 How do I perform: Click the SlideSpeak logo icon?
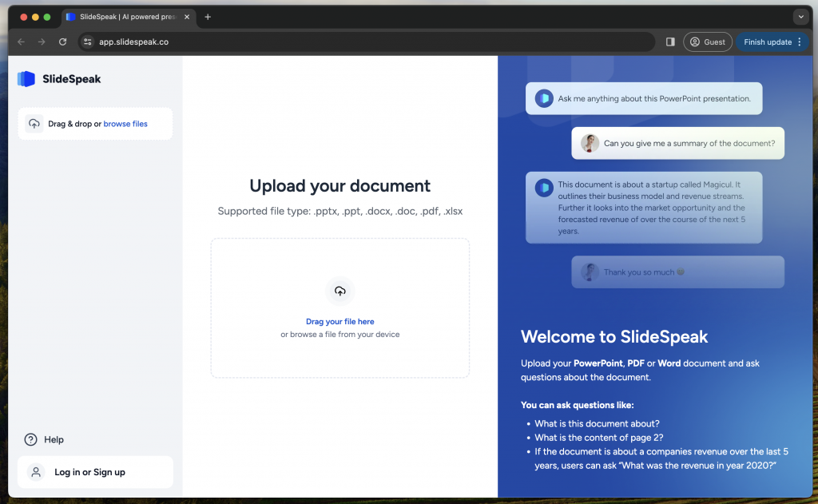click(x=26, y=79)
